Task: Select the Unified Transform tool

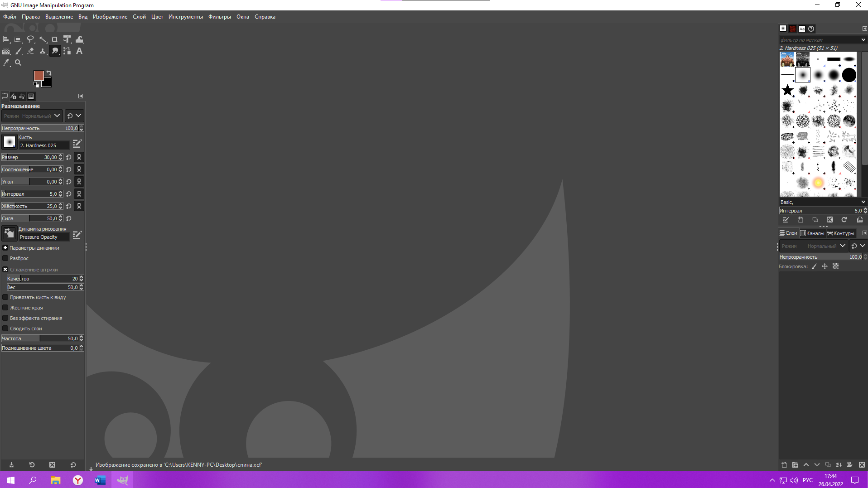Action: coord(67,39)
